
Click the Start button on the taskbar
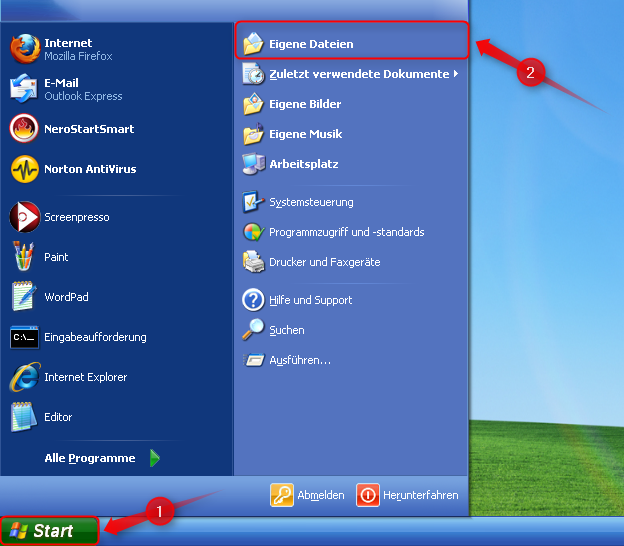tap(49, 531)
